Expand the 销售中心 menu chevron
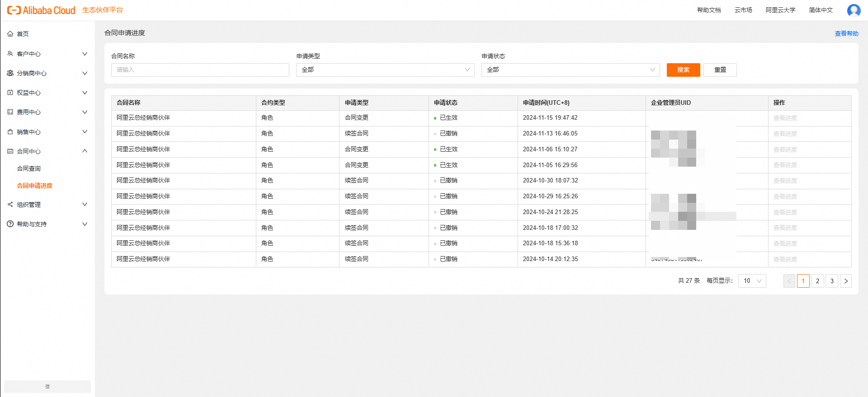This screenshot has height=397, width=868. pyautogui.click(x=85, y=132)
